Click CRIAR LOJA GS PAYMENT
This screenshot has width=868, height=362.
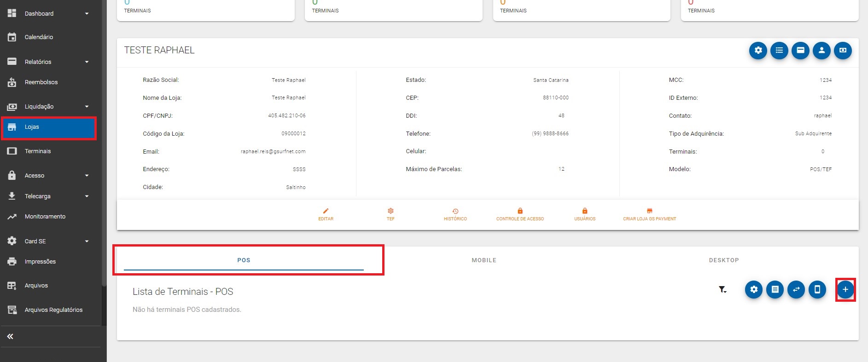pos(649,214)
